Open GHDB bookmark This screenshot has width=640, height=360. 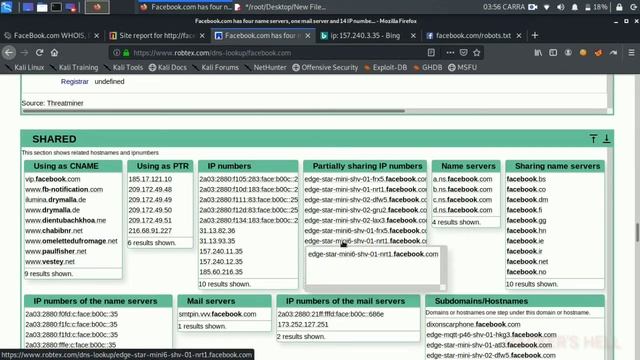428,67
